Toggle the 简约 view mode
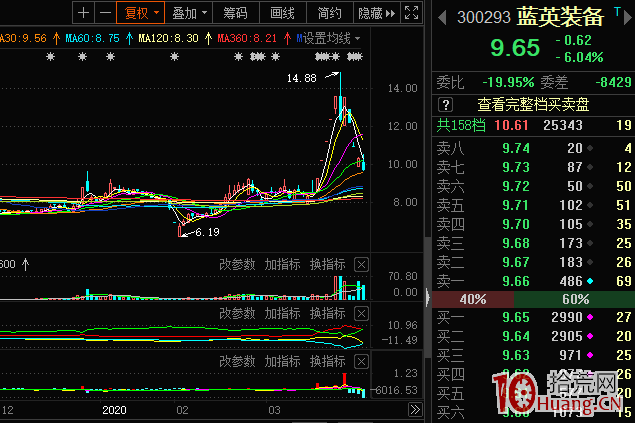This screenshot has width=635, height=423. click(x=329, y=13)
